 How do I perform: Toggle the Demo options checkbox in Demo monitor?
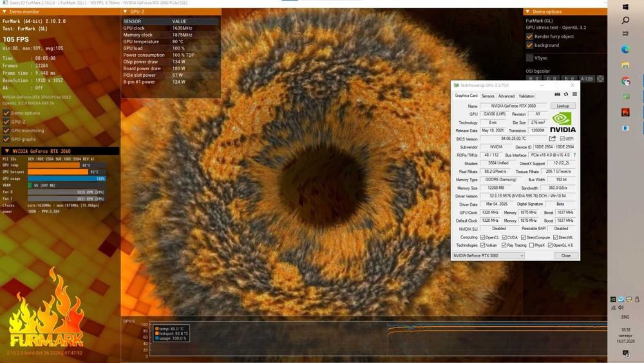[x=6, y=113]
